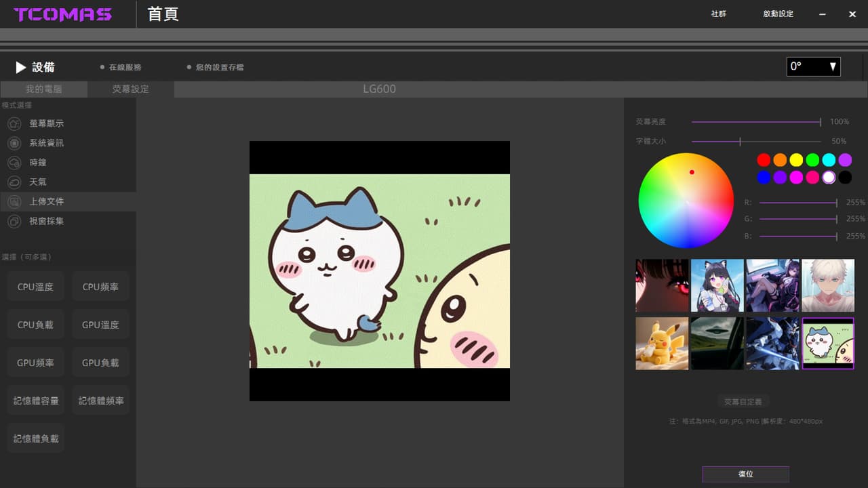868x488 pixels.
Task: Toggle the CPU負載 option
Action: coord(36,325)
